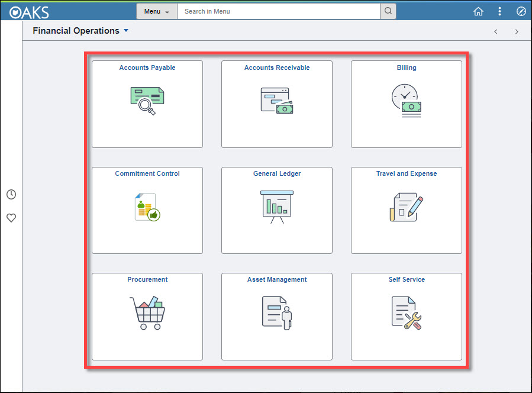Viewport: 532px width, 393px height.
Task: Click the Travel and Expense pencil icon
Action: (x=407, y=207)
